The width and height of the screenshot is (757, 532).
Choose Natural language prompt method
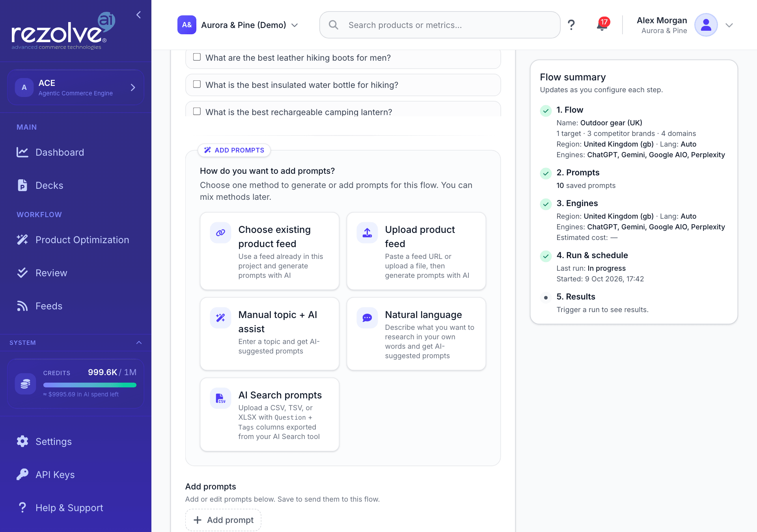pyautogui.click(x=416, y=333)
